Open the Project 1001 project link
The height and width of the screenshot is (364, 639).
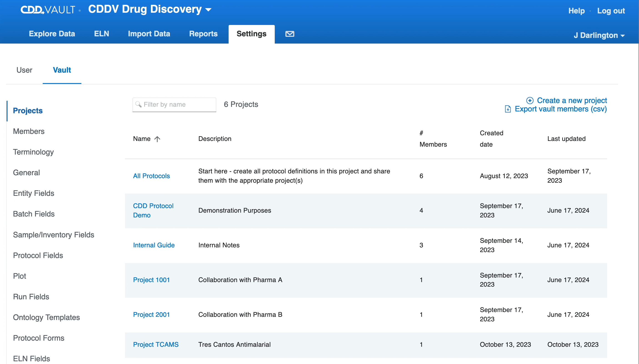(151, 279)
